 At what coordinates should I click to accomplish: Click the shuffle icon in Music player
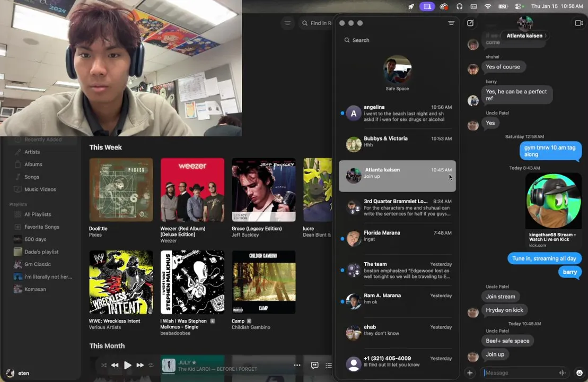point(104,365)
